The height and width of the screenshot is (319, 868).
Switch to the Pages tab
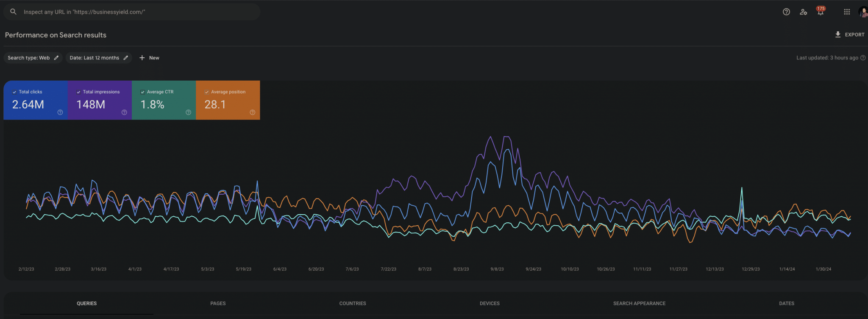pyautogui.click(x=218, y=303)
